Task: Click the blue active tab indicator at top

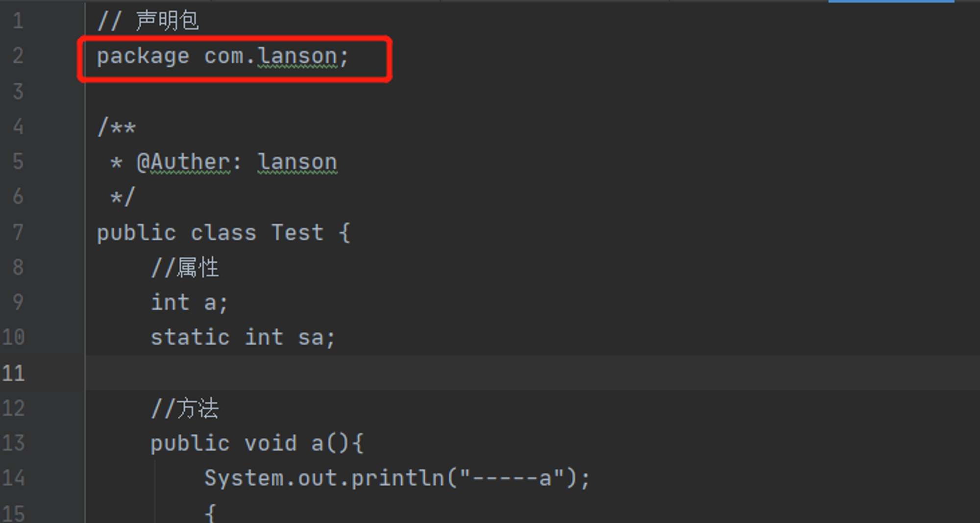Action: point(891,1)
